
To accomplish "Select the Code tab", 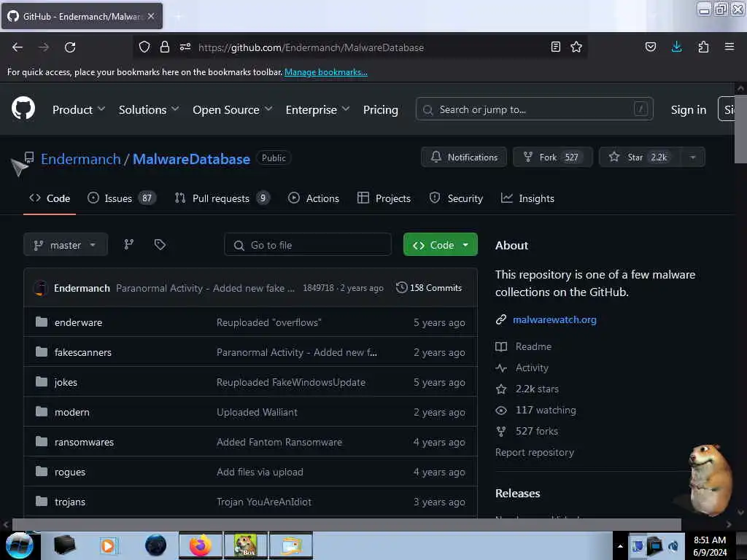I will pyautogui.click(x=50, y=198).
